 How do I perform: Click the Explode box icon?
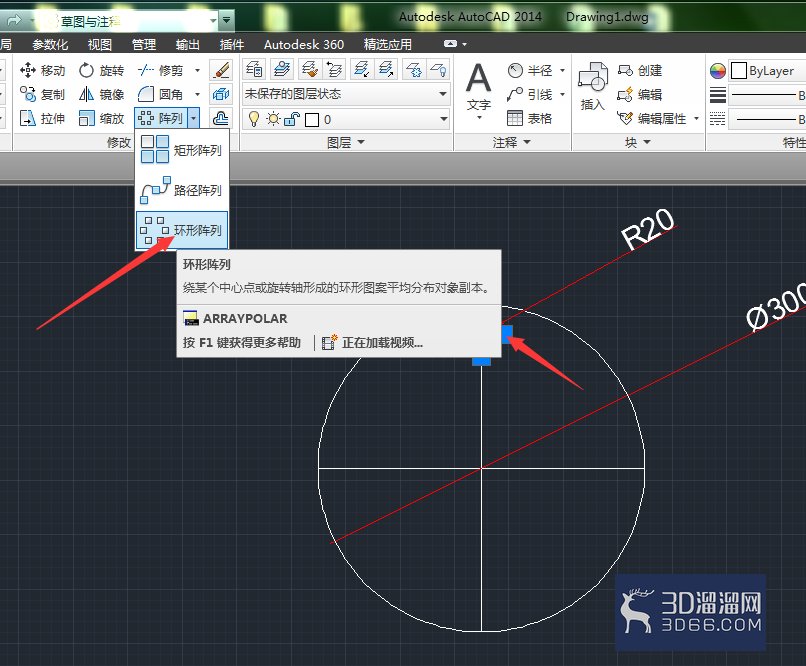click(x=221, y=94)
